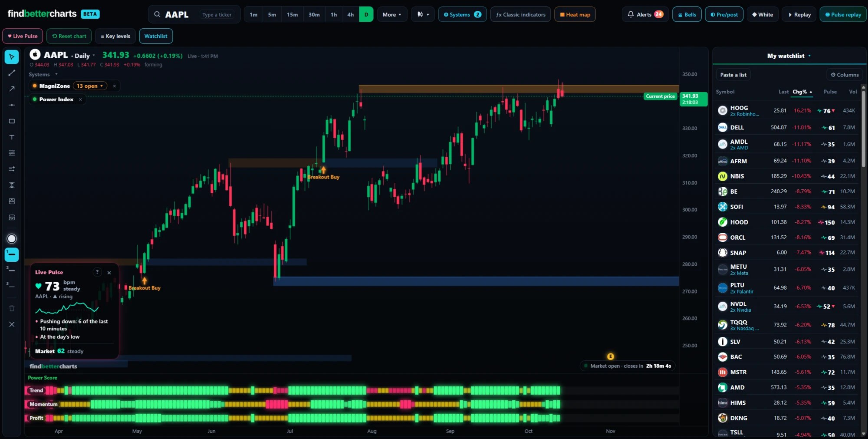Close the Live Pulse panel
Viewport: 868px width, 439px height.
[x=109, y=273]
